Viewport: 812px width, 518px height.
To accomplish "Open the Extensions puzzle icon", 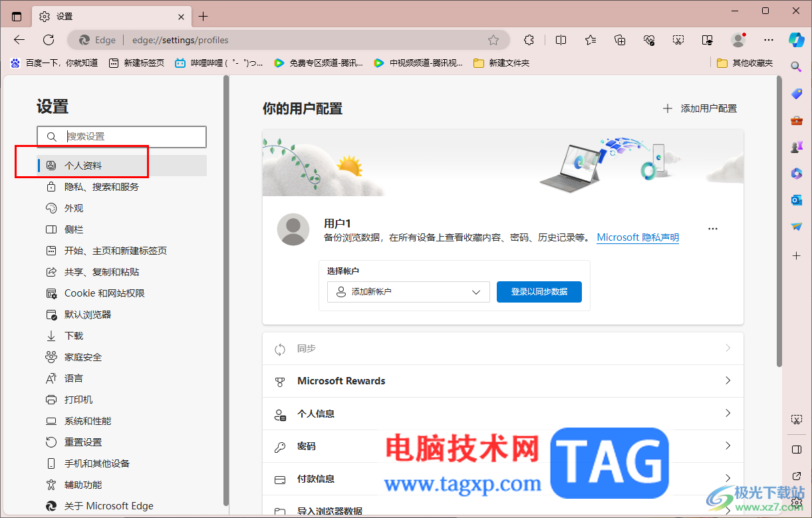I will pos(529,40).
